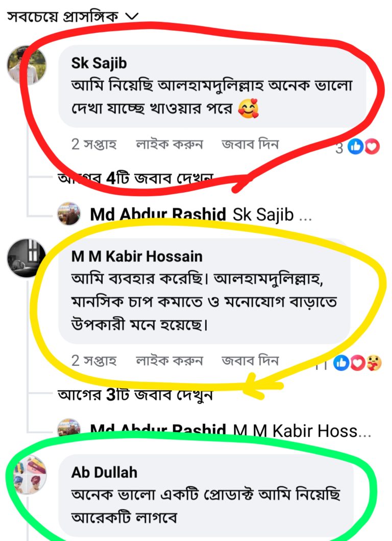Reply to Sk Sajib's comment with জবাব দিন

(x=250, y=144)
